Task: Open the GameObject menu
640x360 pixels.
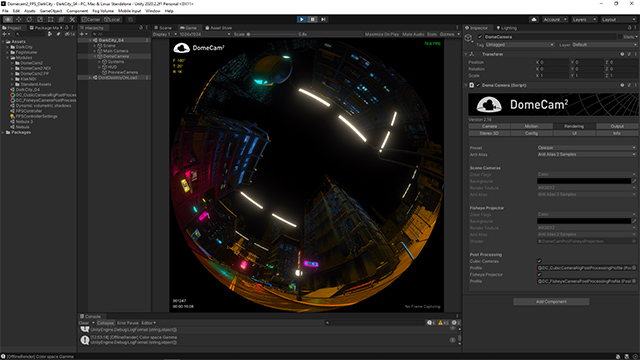Action: [51, 11]
